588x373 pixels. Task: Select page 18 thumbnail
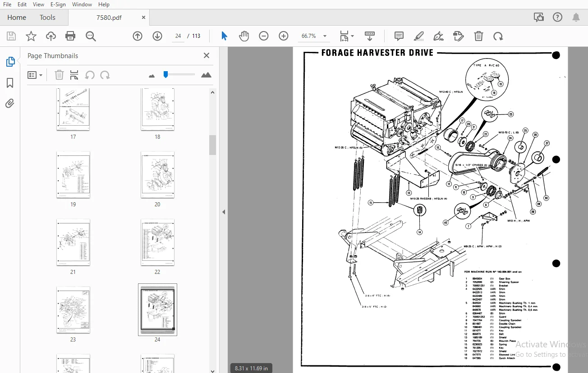[157, 109]
